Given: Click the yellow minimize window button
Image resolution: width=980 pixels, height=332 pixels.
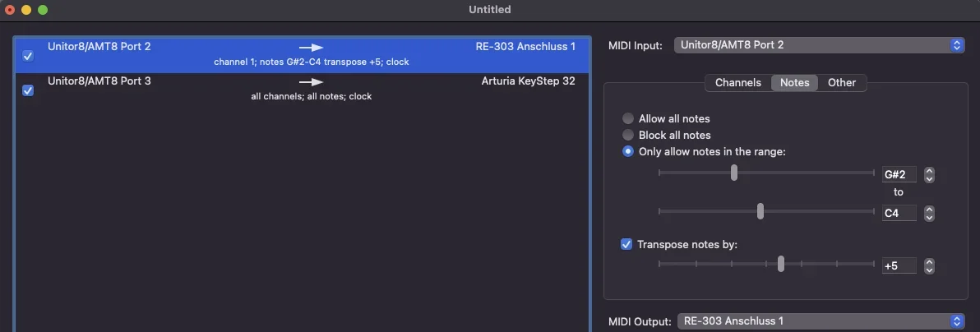Looking at the screenshot, I should [x=26, y=10].
